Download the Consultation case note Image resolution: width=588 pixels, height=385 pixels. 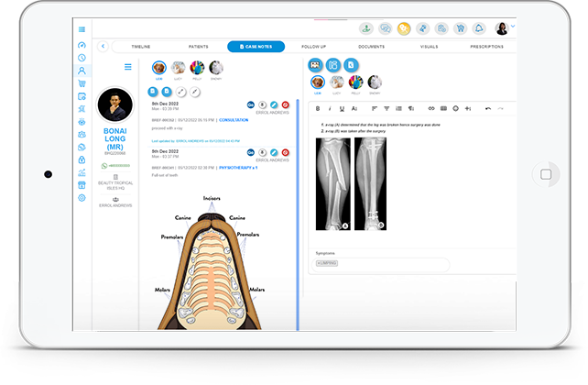pyautogui.click(x=263, y=105)
